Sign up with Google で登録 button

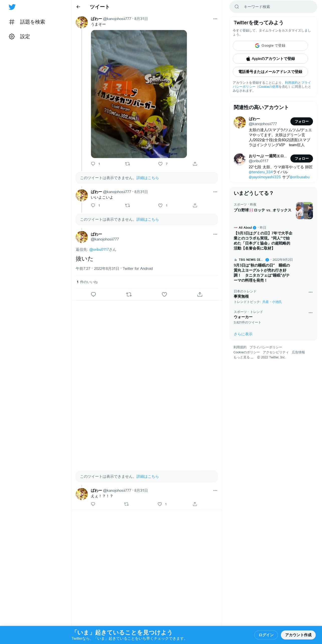[270, 46]
